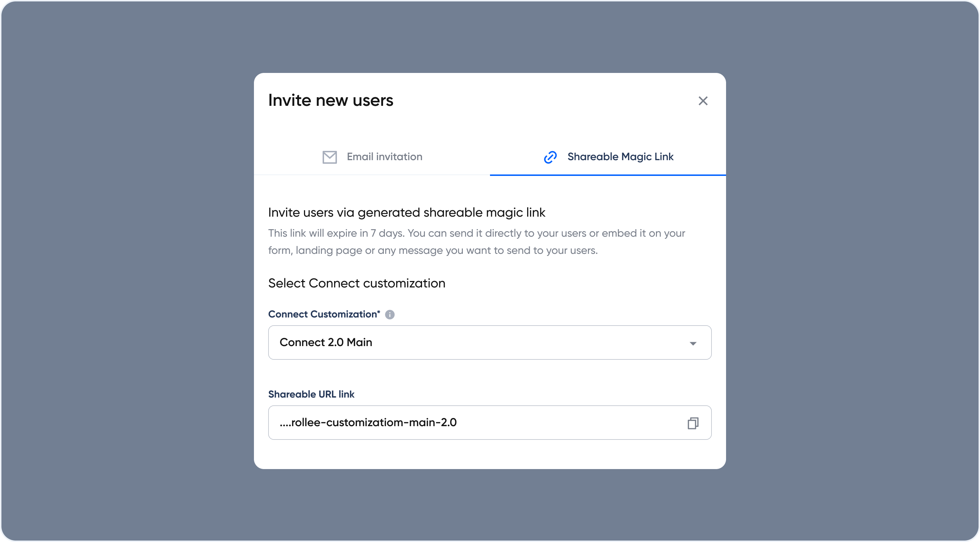980x542 pixels.
Task: Close the Invite new users dialog
Action: click(x=703, y=101)
